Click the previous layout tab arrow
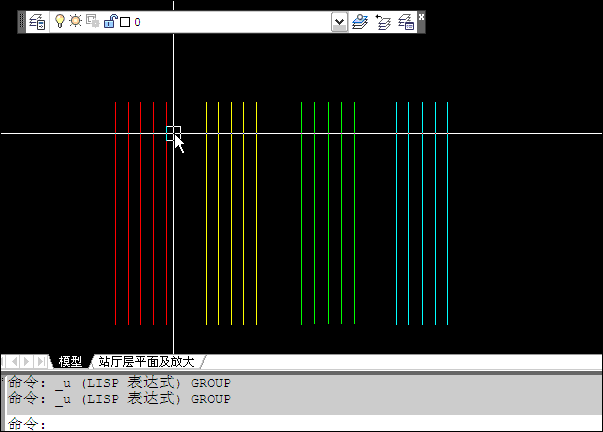The height and width of the screenshot is (432, 603). click(x=15, y=362)
